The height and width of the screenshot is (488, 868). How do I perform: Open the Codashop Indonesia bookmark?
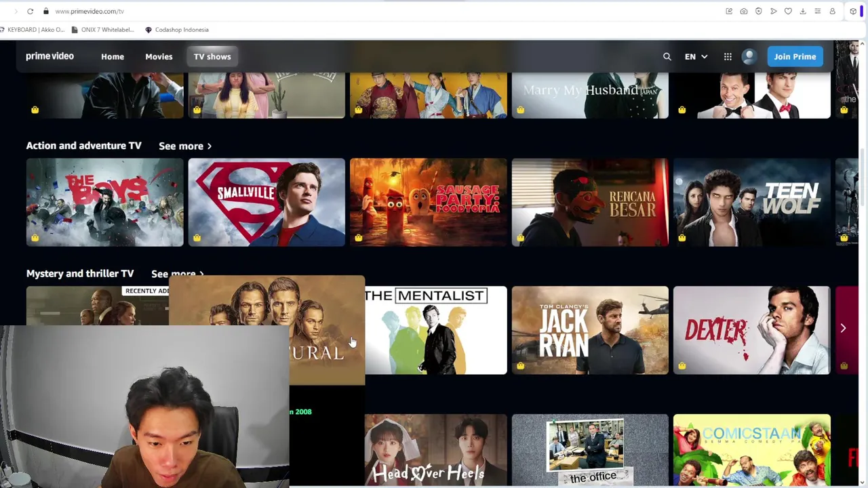(177, 30)
